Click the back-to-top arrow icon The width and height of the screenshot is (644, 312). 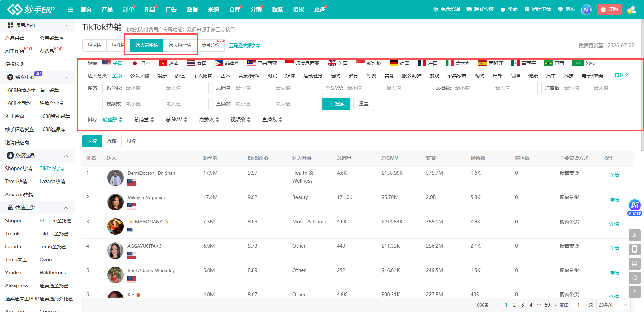coord(634,291)
